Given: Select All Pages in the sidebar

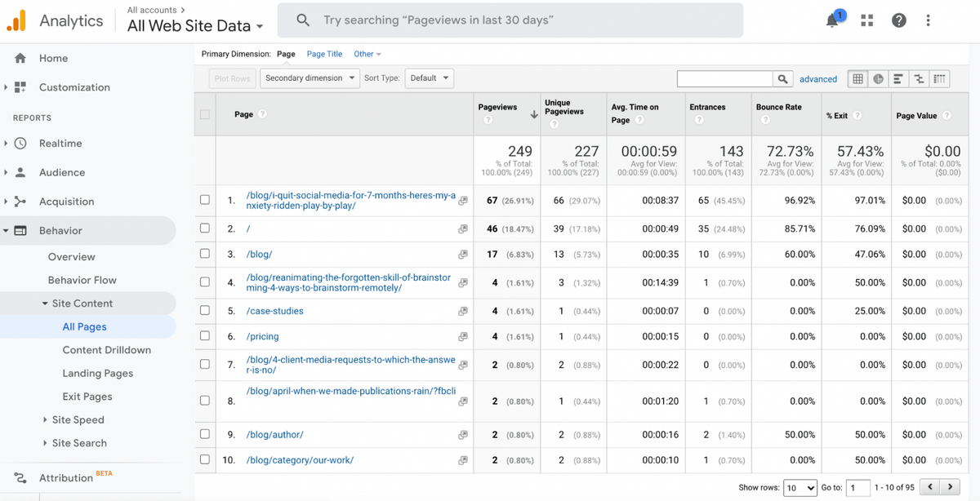Looking at the screenshot, I should point(85,326).
